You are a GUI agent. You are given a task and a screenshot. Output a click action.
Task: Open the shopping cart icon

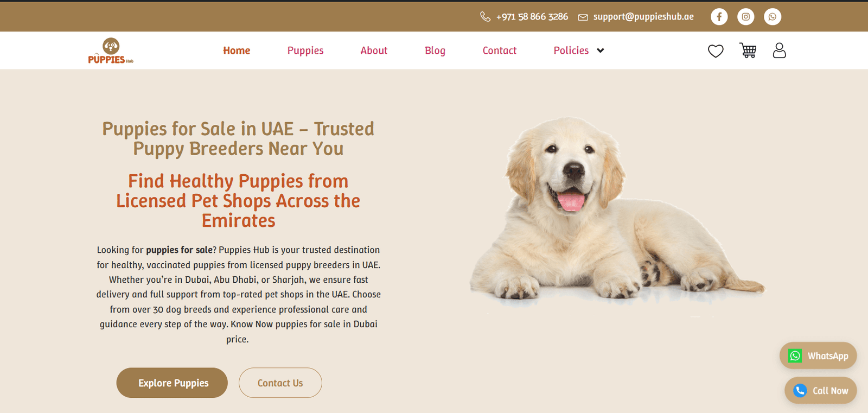(x=748, y=50)
